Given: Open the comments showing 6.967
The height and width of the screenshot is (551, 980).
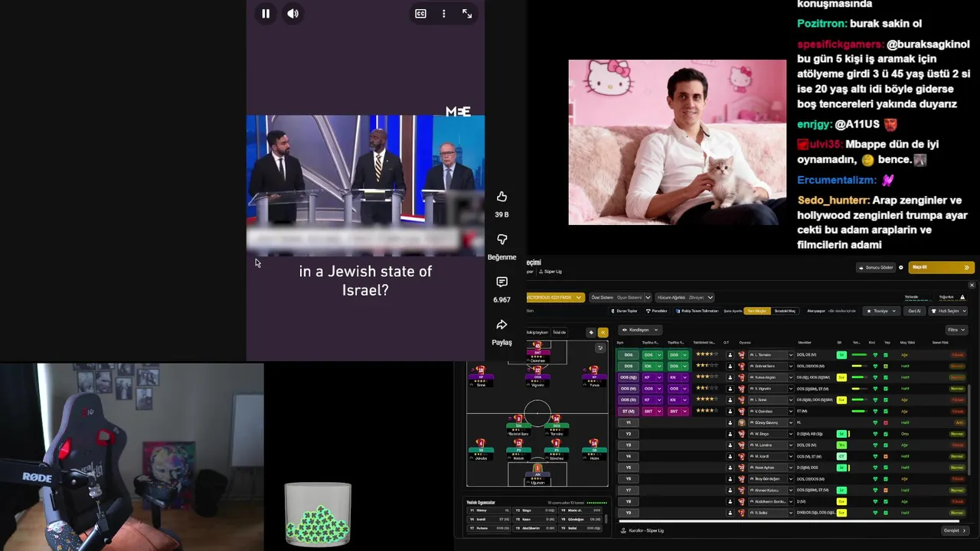Looking at the screenshot, I should click(x=501, y=282).
